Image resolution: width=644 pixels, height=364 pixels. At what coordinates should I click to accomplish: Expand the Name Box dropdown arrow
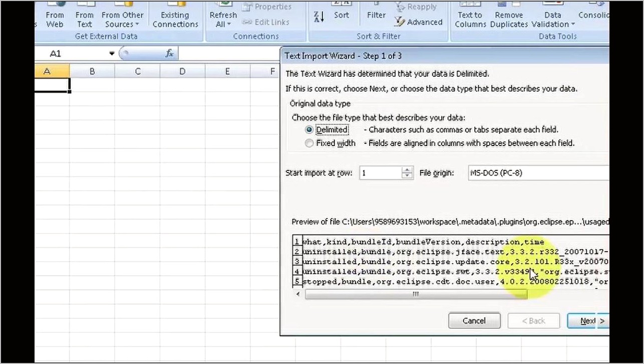(x=112, y=54)
